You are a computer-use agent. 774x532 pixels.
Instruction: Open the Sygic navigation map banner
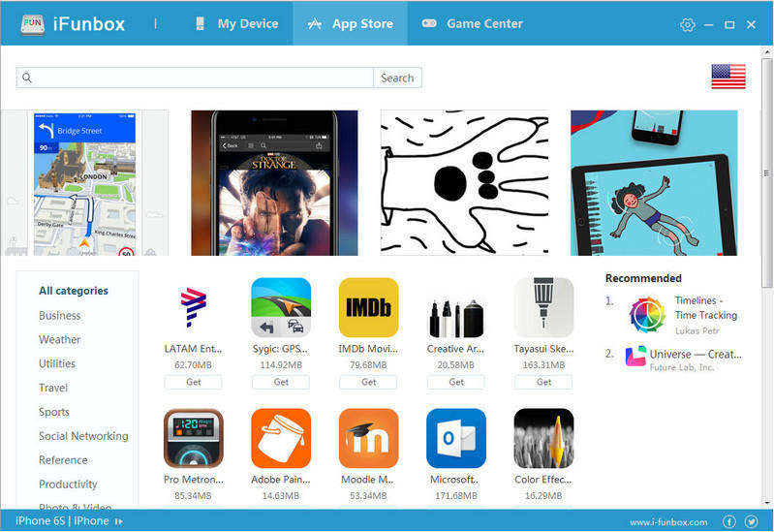pos(84,183)
